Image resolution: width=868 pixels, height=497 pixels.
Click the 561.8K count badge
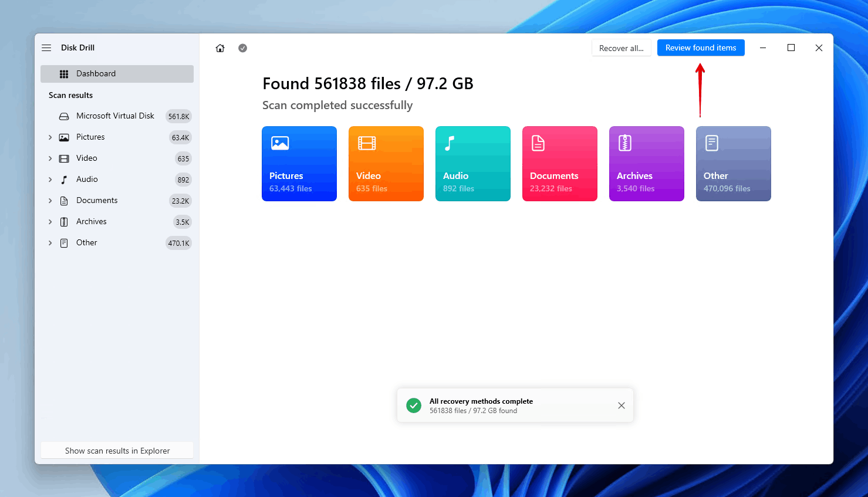coord(178,116)
